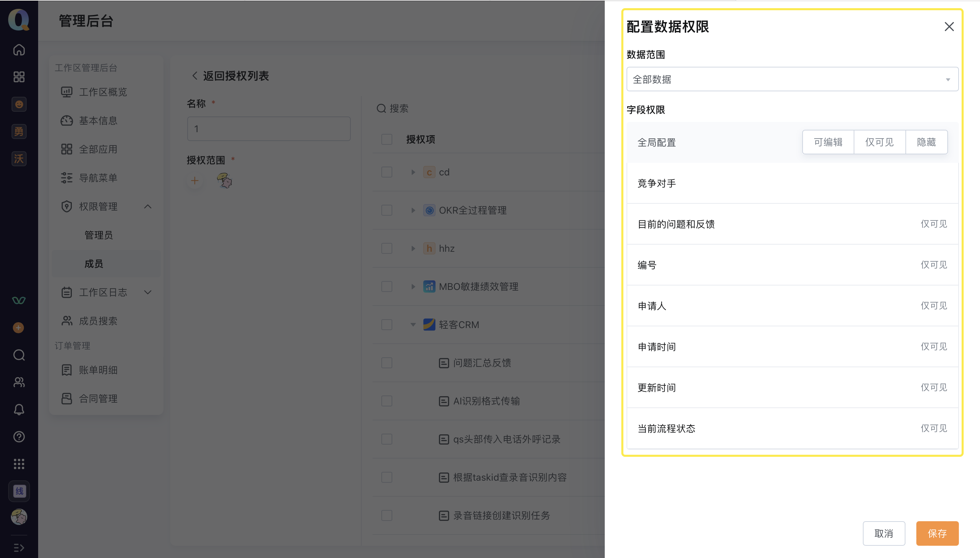This screenshot has width=980, height=558.
Task: Click the hhz app icon
Action: pos(429,248)
